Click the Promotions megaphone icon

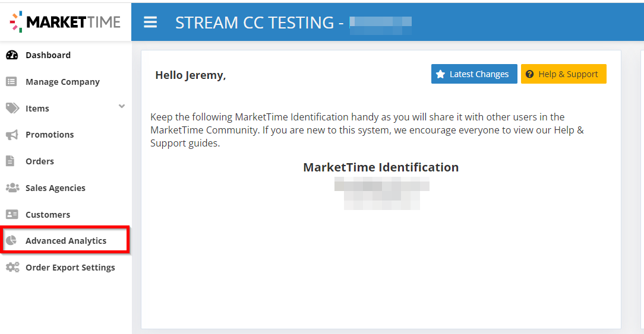tap(12, 135)
